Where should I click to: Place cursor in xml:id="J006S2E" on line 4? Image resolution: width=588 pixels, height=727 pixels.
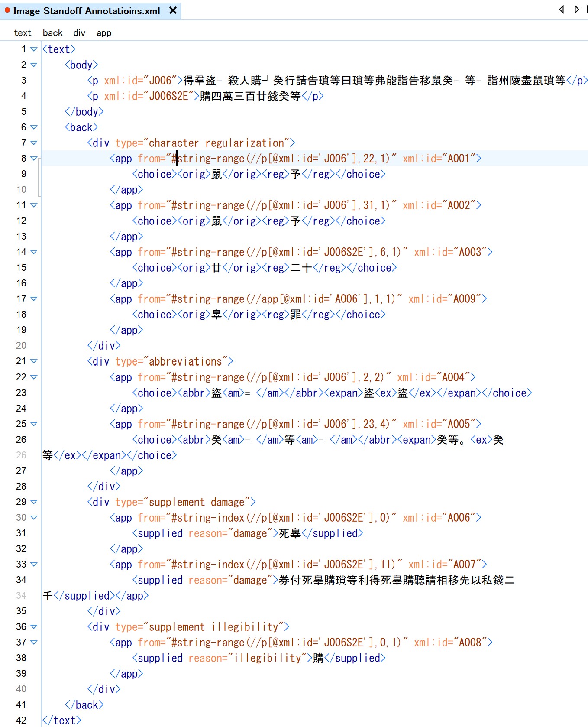click(x=149, y=96)
